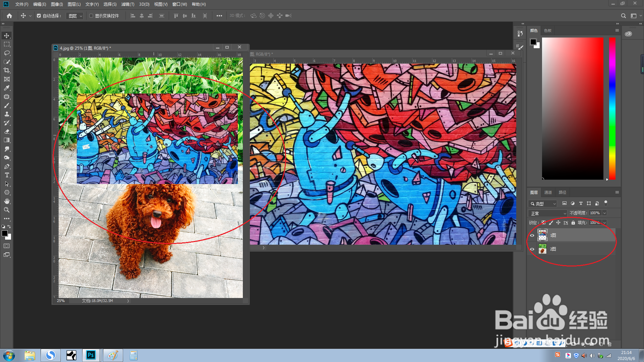Select the Quick Selection tool
Screen dimensions: 644x362
(x=7, y=62)
